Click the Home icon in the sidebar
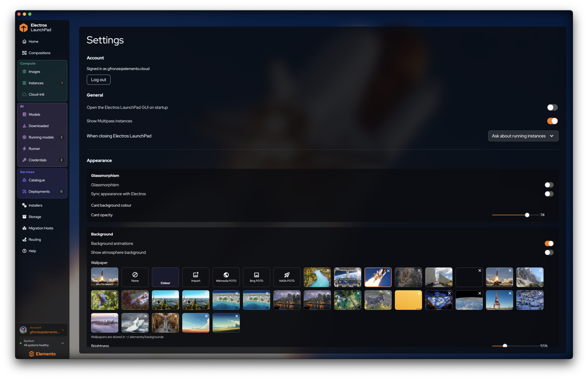 click(x=24, y=41)
